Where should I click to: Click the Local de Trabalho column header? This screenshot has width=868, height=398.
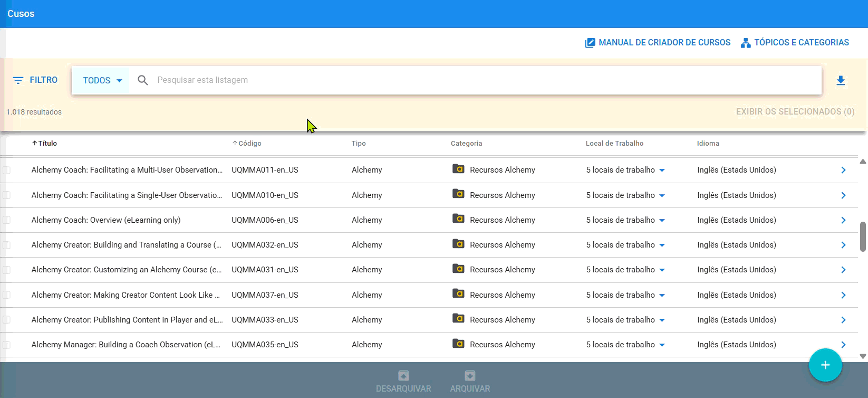point(614,144)
